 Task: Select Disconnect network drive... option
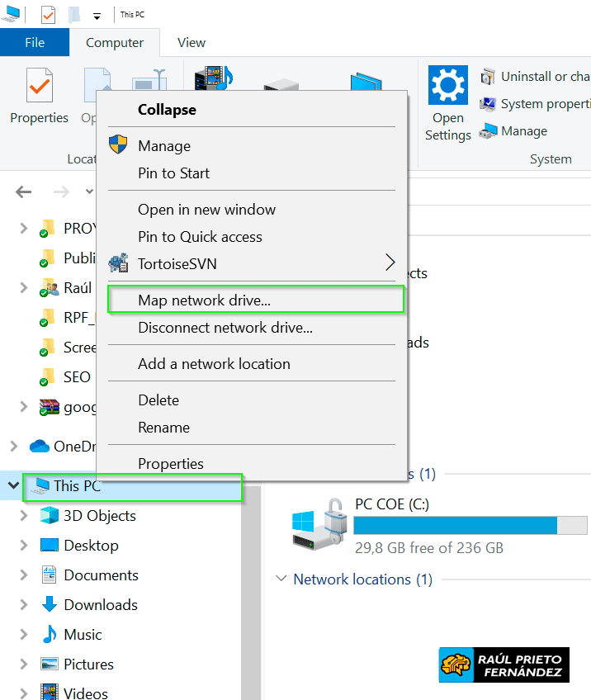tap(225, 328)
